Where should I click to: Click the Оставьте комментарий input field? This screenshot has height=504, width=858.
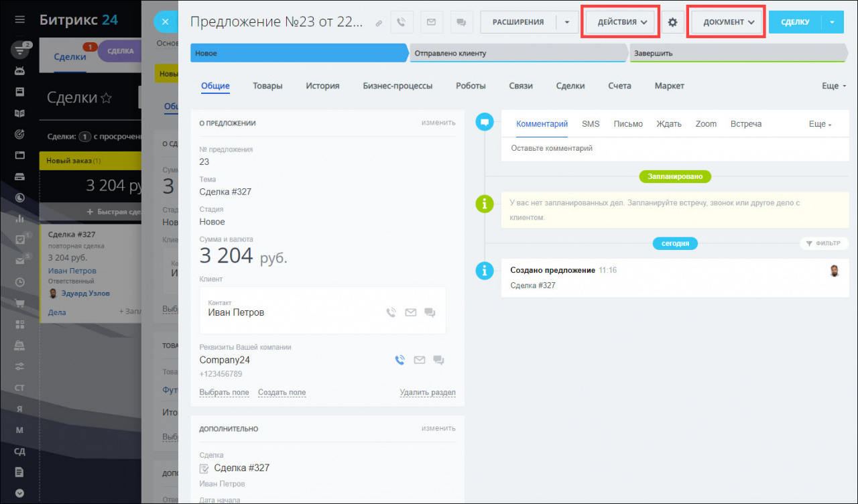676,148
